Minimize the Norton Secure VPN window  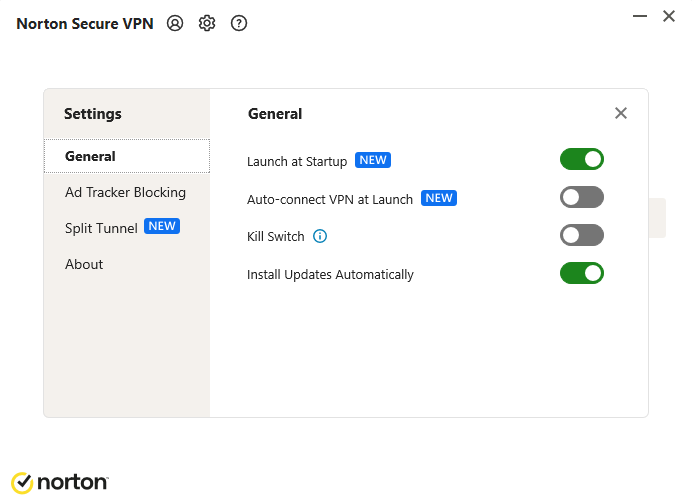(x=639, y=16)
